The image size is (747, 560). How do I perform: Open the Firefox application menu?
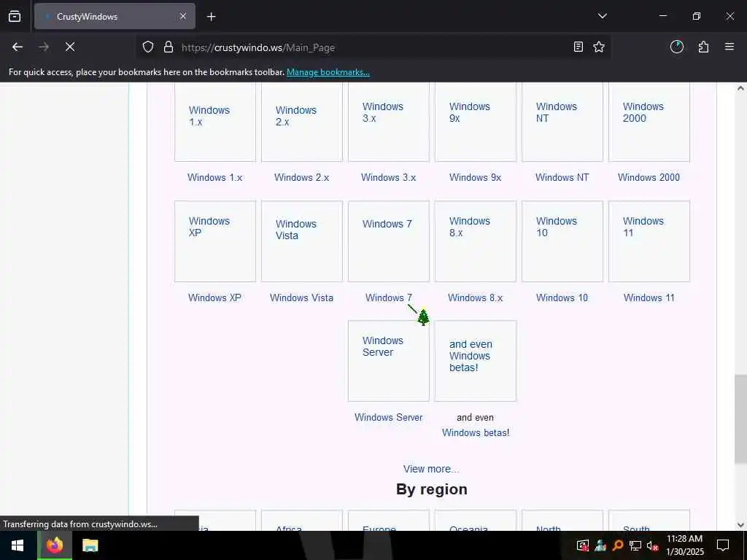[729, 47]
